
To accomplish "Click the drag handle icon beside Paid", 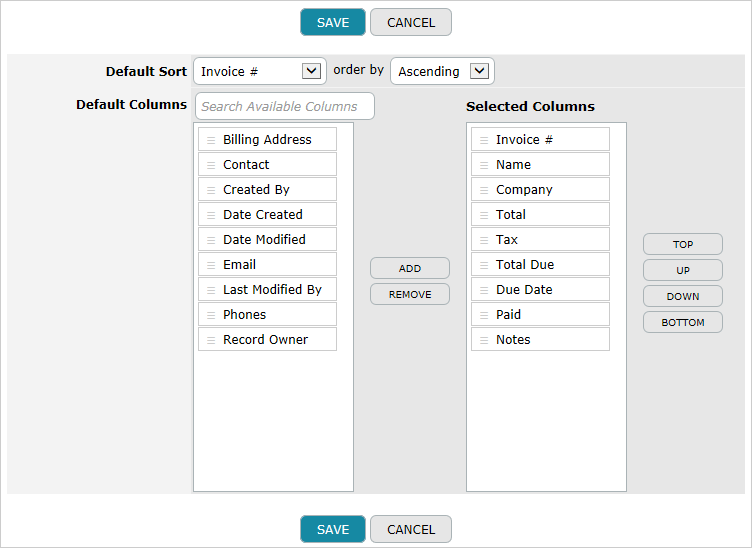I will (x=484, y=315).
